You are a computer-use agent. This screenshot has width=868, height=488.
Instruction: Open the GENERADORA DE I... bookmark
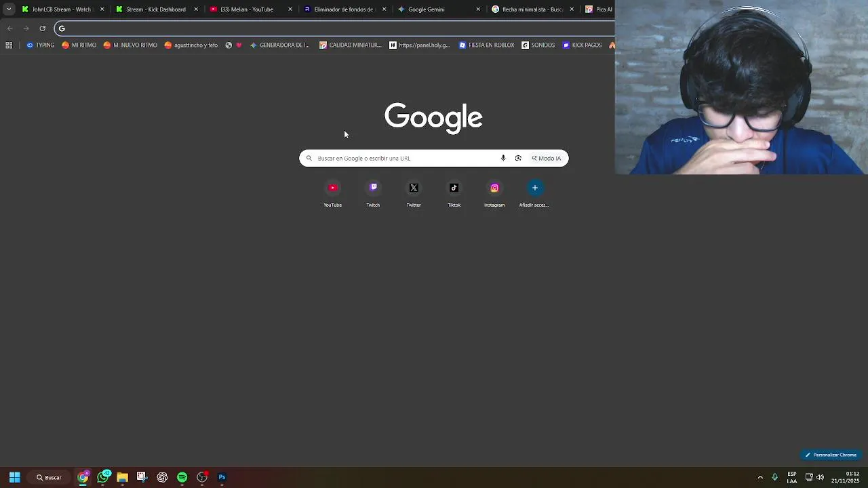[x=279, y=45]
